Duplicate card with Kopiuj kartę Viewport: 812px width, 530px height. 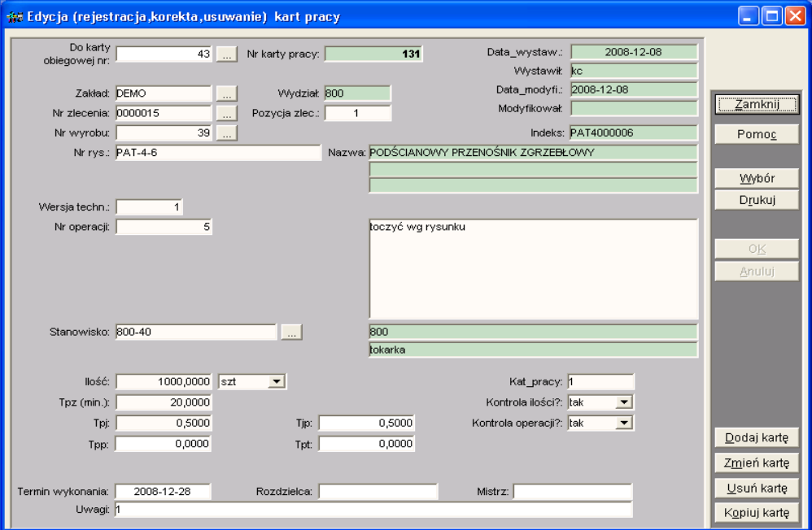757,513
